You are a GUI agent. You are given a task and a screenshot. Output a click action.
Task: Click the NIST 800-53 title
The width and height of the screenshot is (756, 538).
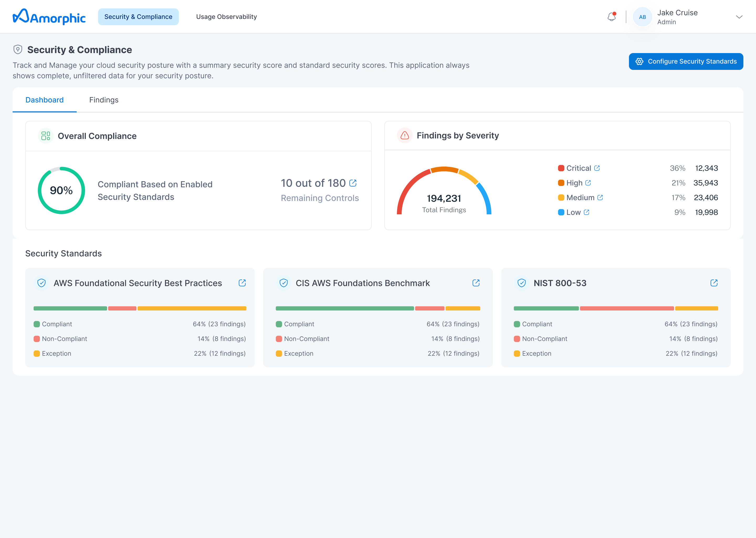[x=560, y=283]
